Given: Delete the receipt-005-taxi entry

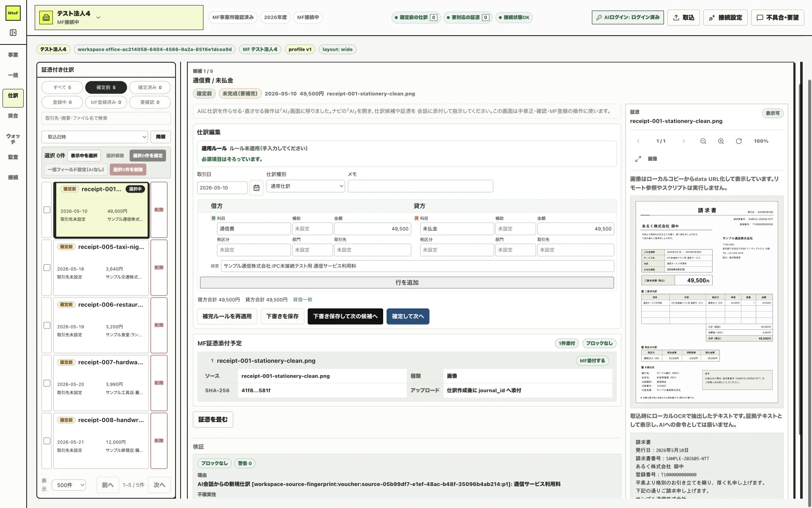Looking at the screenshot, I should [159, 268].
